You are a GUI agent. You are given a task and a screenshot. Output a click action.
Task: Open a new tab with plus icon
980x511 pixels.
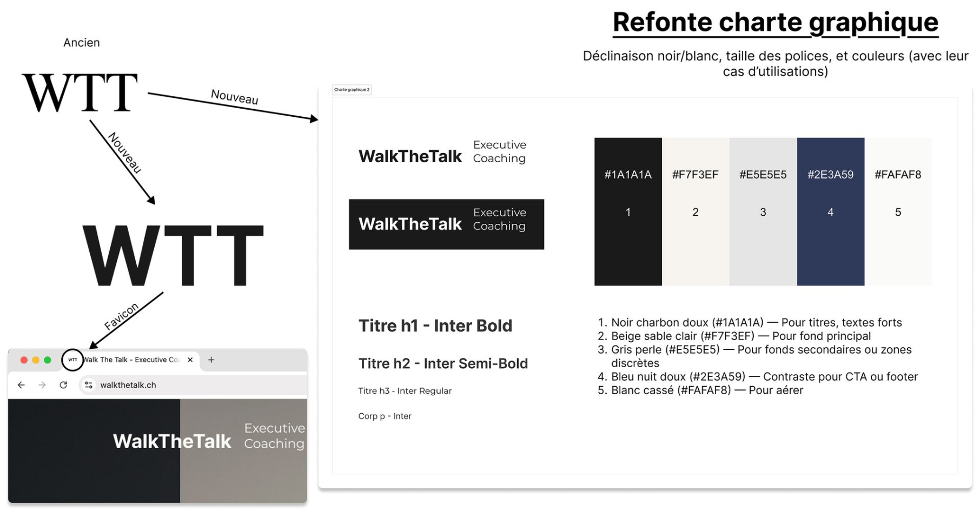(x=211, y=360)
